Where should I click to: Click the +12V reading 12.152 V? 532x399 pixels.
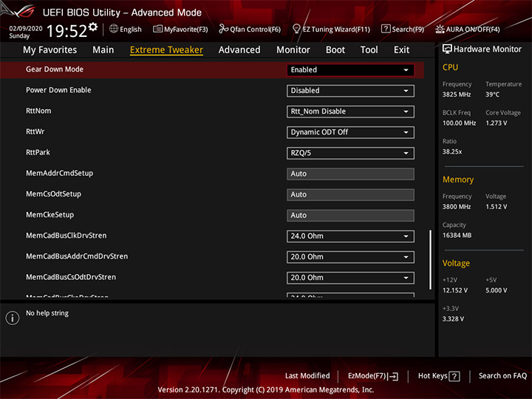tap(455, 290)
